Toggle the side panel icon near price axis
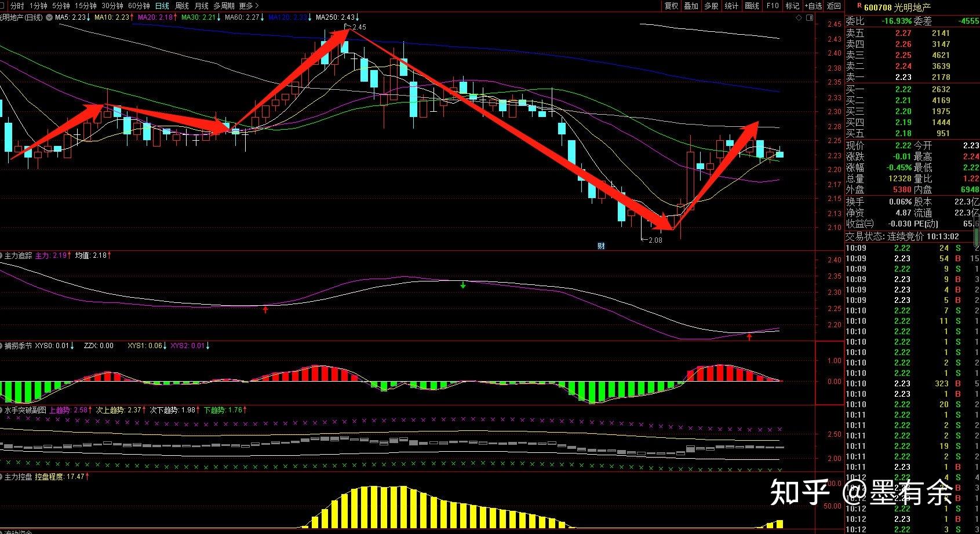 [810, 18]
